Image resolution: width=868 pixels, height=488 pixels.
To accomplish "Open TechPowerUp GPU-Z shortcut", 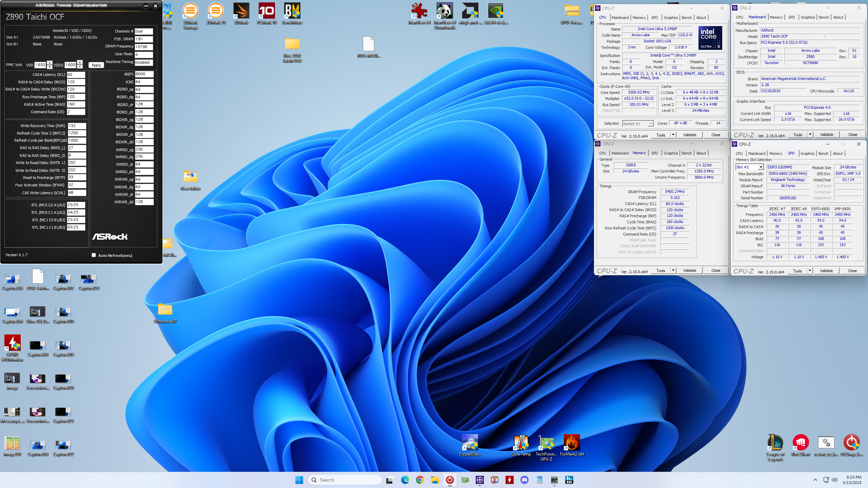I will [546, 448].
